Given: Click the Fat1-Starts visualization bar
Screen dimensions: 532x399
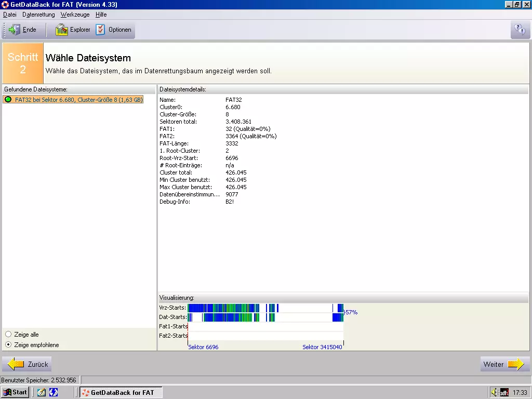Looking at the screenshot, I should 265,326.
